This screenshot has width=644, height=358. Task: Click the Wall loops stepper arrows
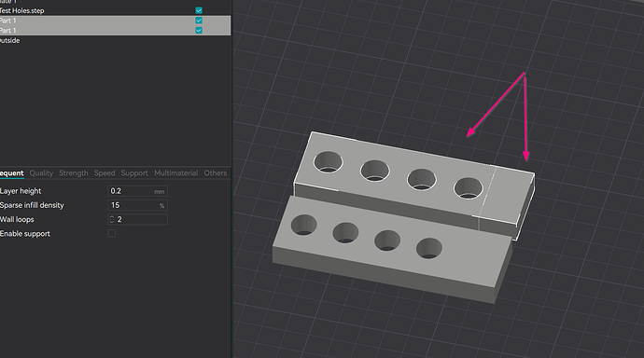(x=112, y=219)
